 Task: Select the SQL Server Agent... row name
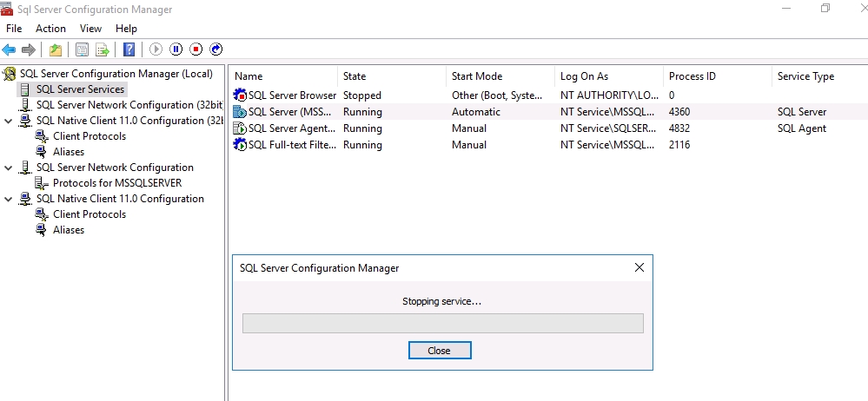[292, 128]
